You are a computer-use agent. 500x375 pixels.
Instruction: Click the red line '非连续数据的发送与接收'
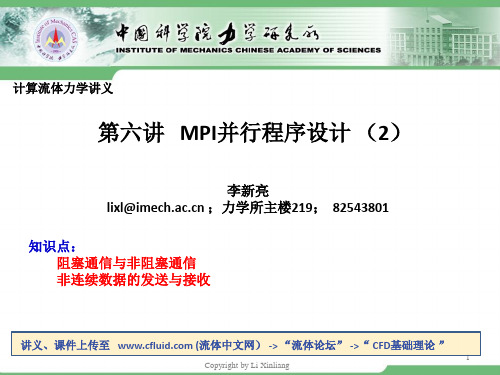click(x=133, y=279)
